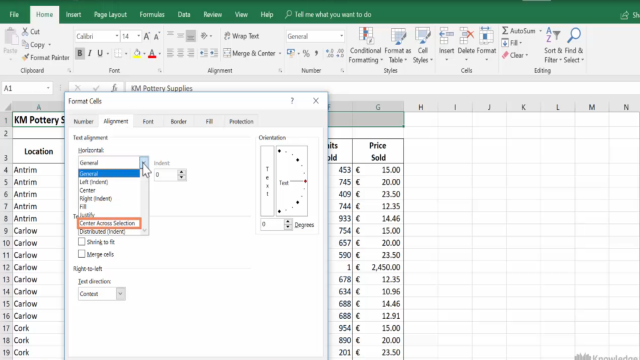Open the File tab
This screenshot has height=360, width=640.
pos(14,15)
